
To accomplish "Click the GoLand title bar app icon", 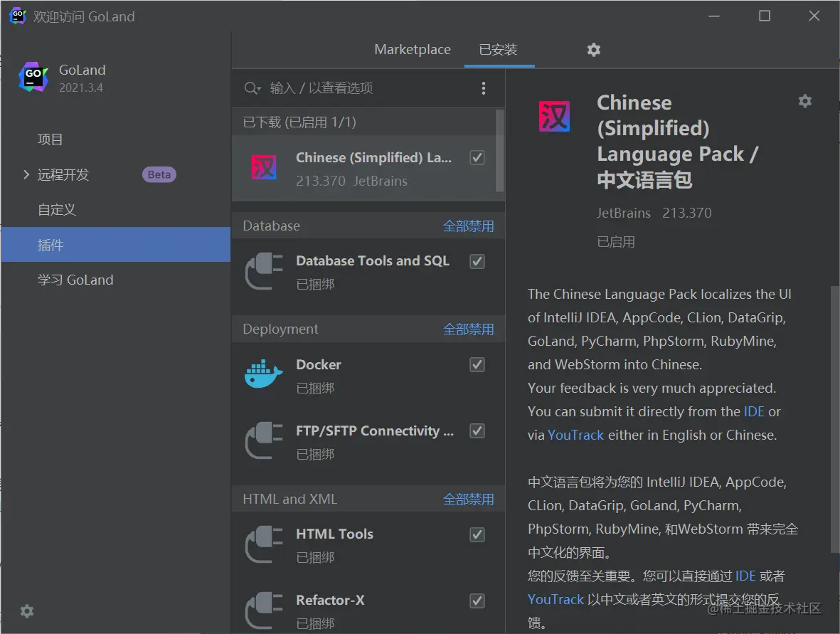I will pos(18,16).
